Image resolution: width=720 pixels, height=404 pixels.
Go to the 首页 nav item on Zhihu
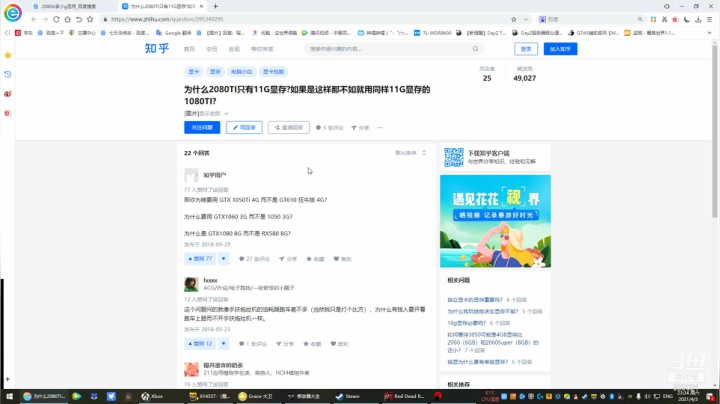[189, 49]
